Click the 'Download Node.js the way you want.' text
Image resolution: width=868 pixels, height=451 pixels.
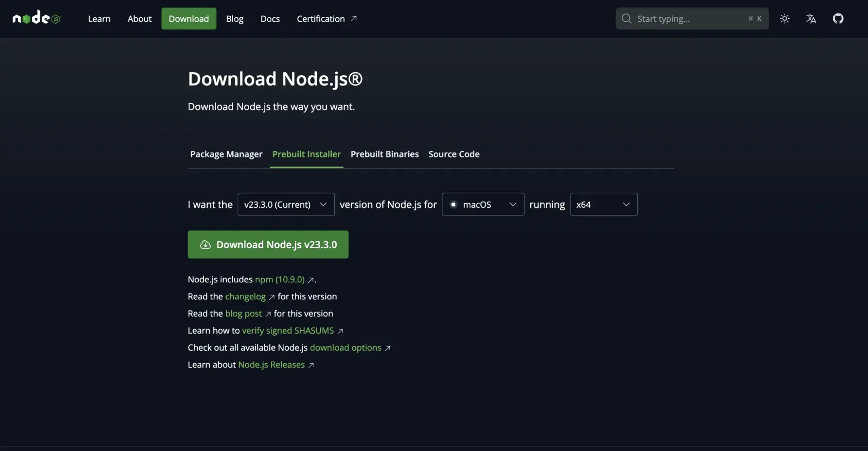271,107
